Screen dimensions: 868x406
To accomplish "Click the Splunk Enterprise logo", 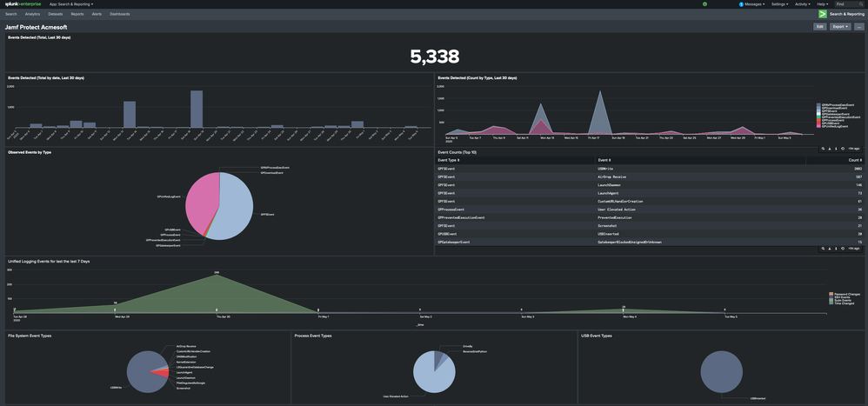I will (x=23, y=3).
